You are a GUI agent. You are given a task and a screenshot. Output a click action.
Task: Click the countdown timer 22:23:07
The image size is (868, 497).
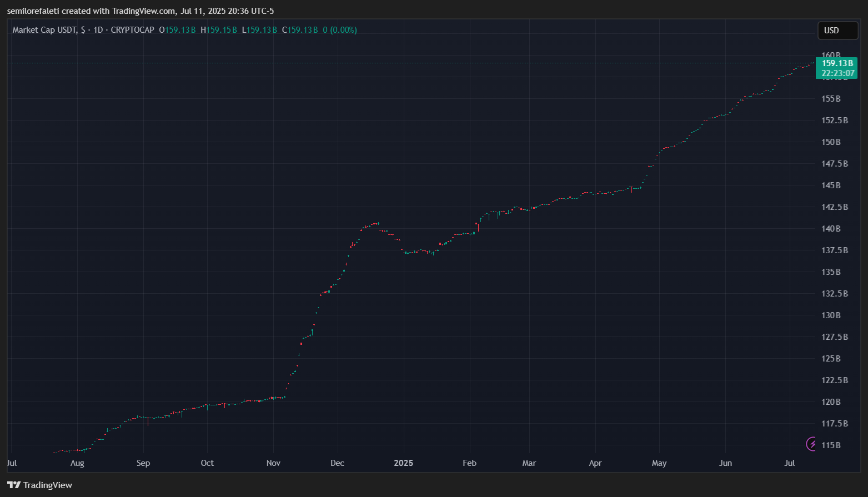pos(837,73)
